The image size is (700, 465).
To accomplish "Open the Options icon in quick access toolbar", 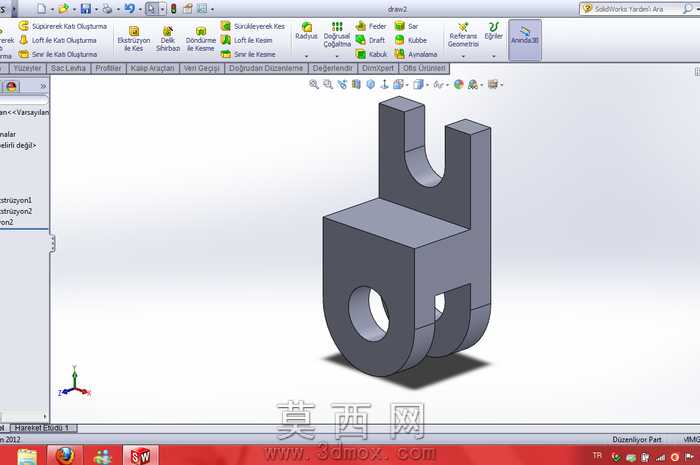I will pyautogui.click(x=202, y=8).
